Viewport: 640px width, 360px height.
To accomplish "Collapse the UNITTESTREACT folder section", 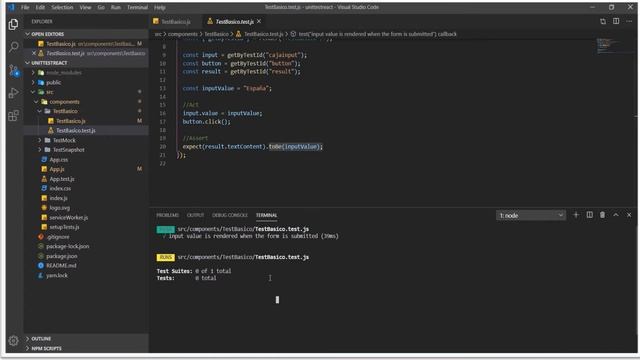I will click(86, 63).
